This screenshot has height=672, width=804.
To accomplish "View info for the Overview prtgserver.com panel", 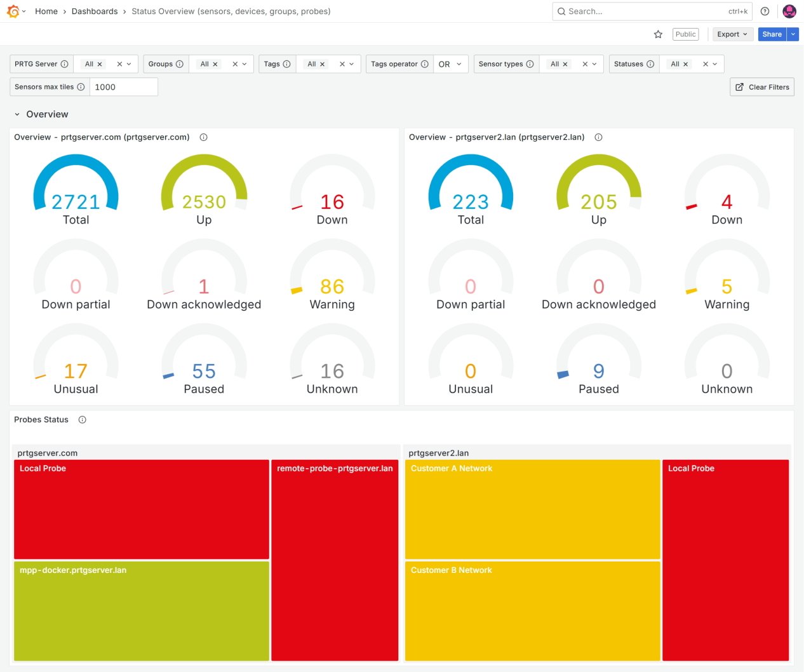I will [203, 137].
